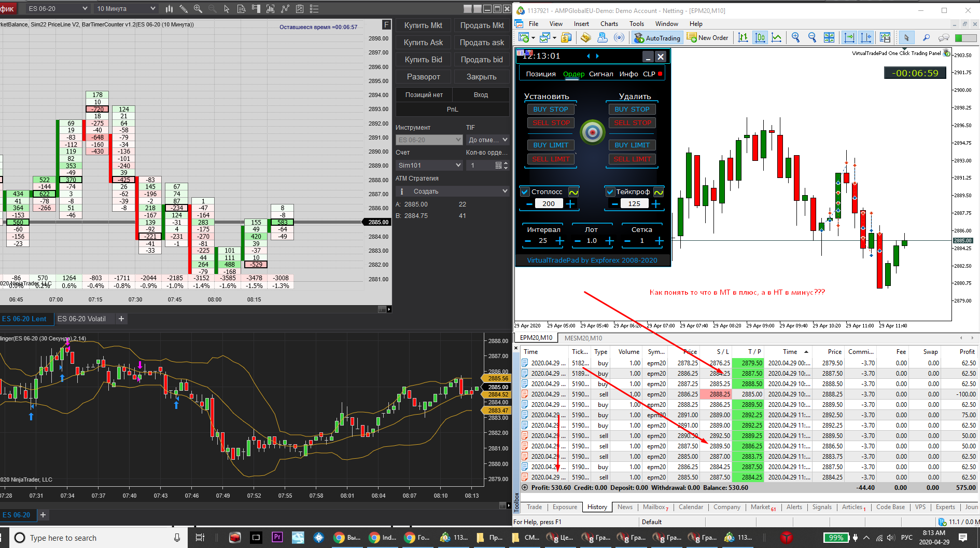Image resolution: width=980 pixels, height=548 pixels.
Task: Place a BUY STOP order under Установить
Action: (551, 109)
